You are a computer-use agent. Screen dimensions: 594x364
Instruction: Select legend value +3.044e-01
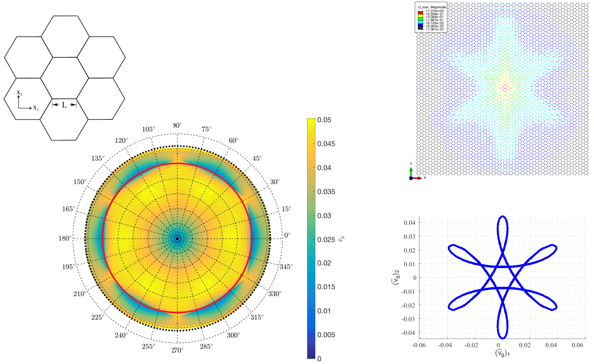coord(434,17)
